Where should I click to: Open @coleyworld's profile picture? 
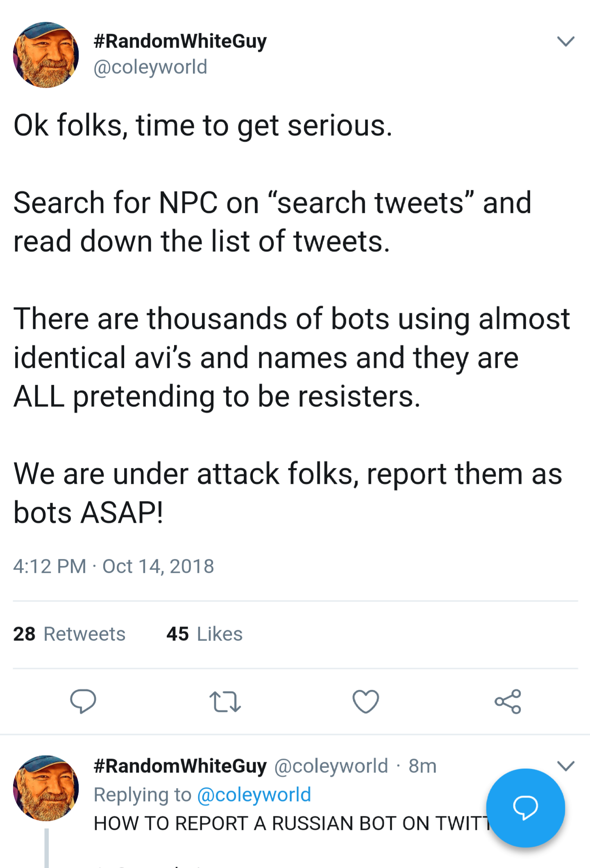[47, 54]
